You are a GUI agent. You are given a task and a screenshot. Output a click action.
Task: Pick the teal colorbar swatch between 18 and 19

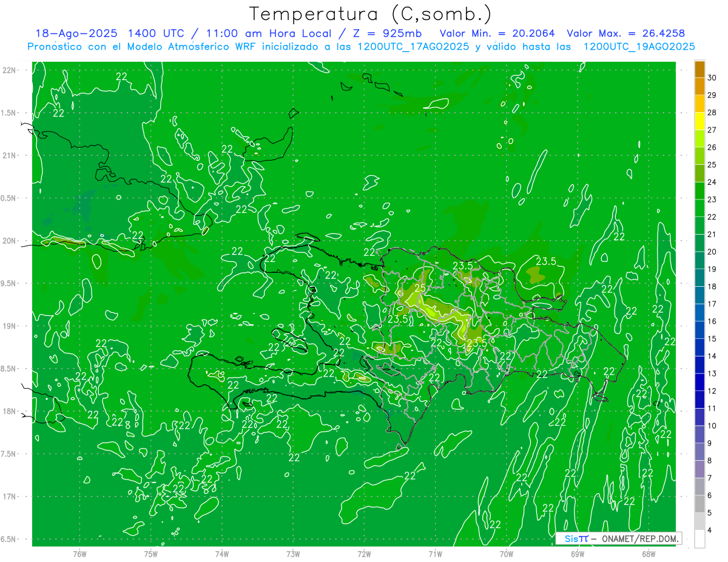click(x=699, y=278)
